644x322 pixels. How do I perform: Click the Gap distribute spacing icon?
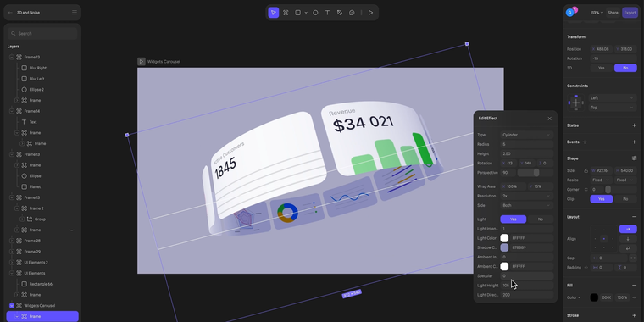632,258
